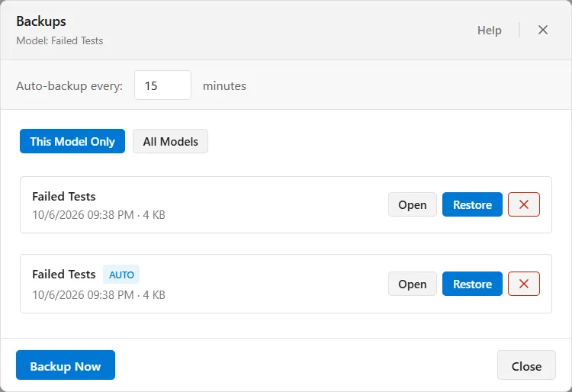Screen dimensions: 572x392
Task: Close the Backups dialog with X icon
Action: (543, 30)
